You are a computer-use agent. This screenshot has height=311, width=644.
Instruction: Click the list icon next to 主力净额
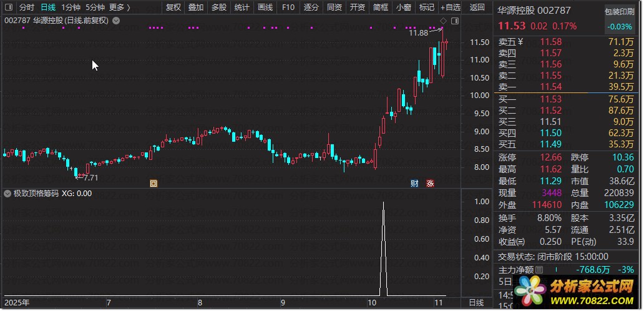click(x=539, y=270)
